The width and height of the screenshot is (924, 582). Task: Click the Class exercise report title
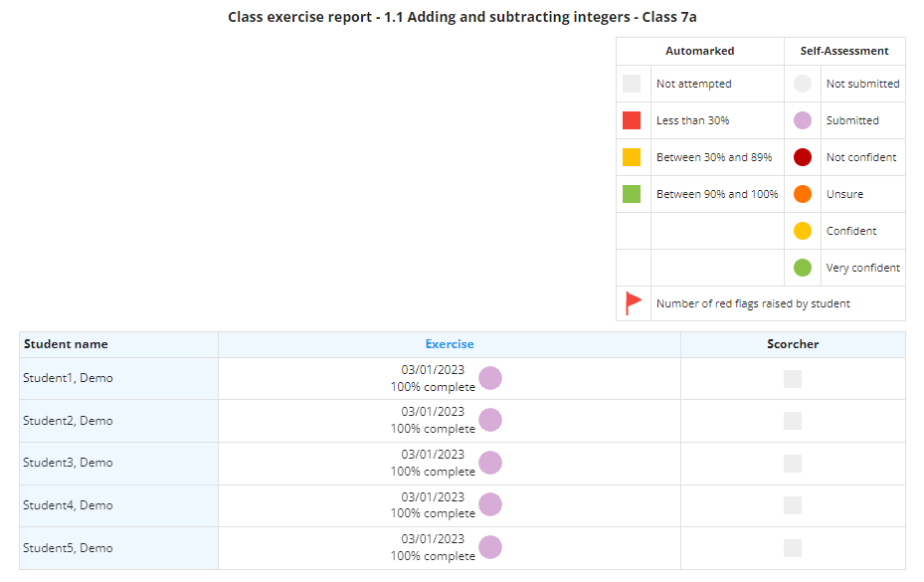tap(462, 17)
